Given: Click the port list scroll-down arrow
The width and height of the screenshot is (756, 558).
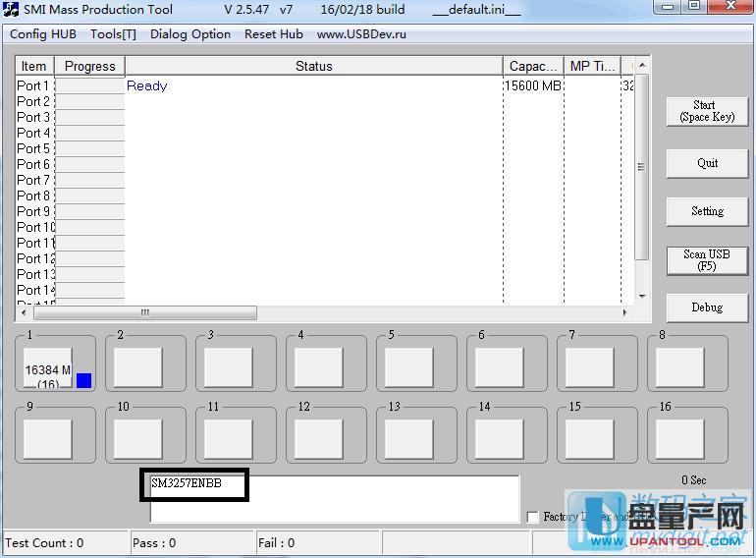Looking at the screenshot, I should (x=642, y=296).
